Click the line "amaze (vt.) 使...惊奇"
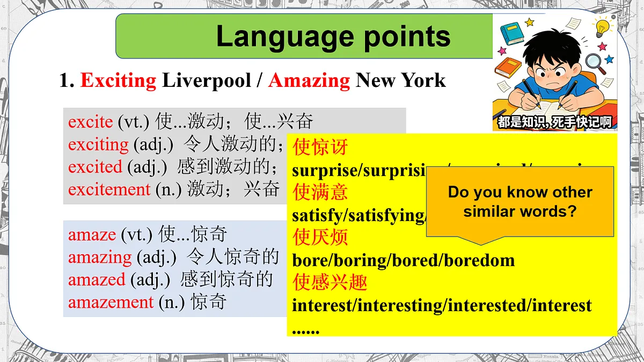 tap(148, 234)
